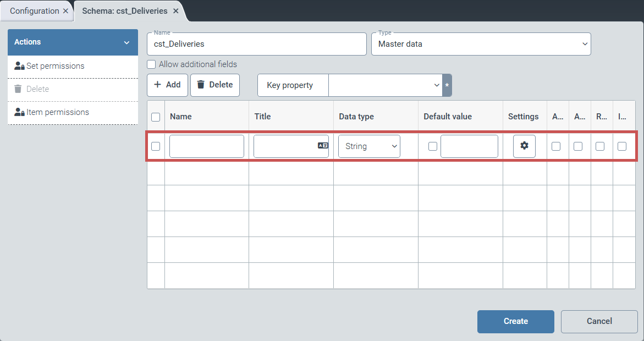Viewport: 644px width, 341px height.
Task: Select the first row's selection checkbox
Action: 156,146
